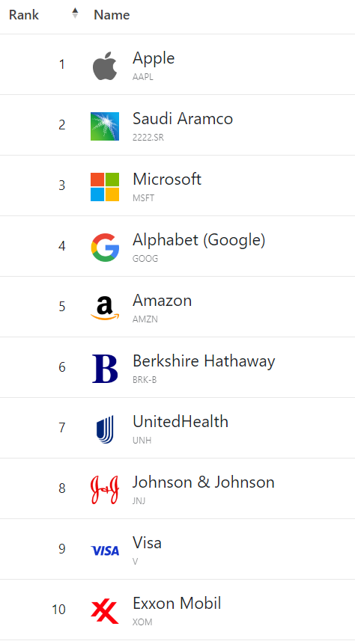Open the Berkshire Hathaway link
This screenshot has width=355, height=644.
coord(204,361)
